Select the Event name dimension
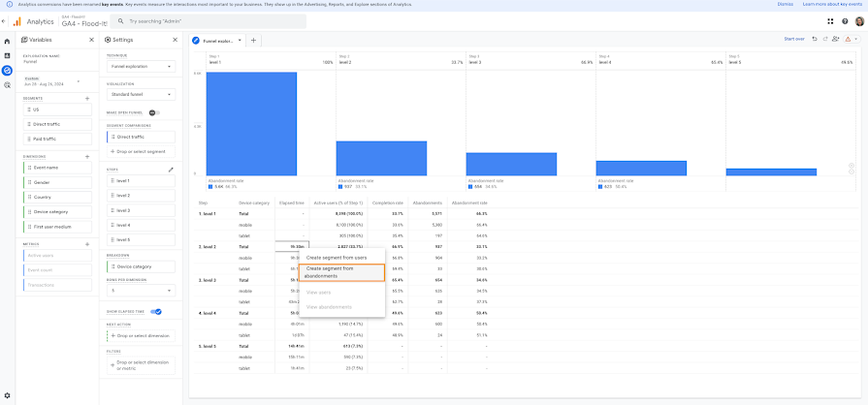Screen dimensions: 868x405 click(x=57, y=168)
